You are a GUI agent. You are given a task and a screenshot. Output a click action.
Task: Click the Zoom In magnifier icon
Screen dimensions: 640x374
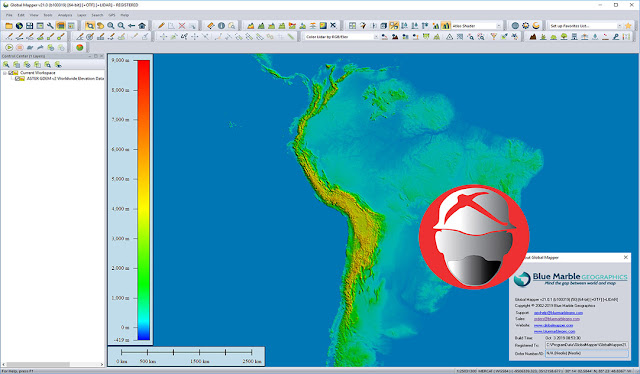pyautogui.click(x=111, y=26)
